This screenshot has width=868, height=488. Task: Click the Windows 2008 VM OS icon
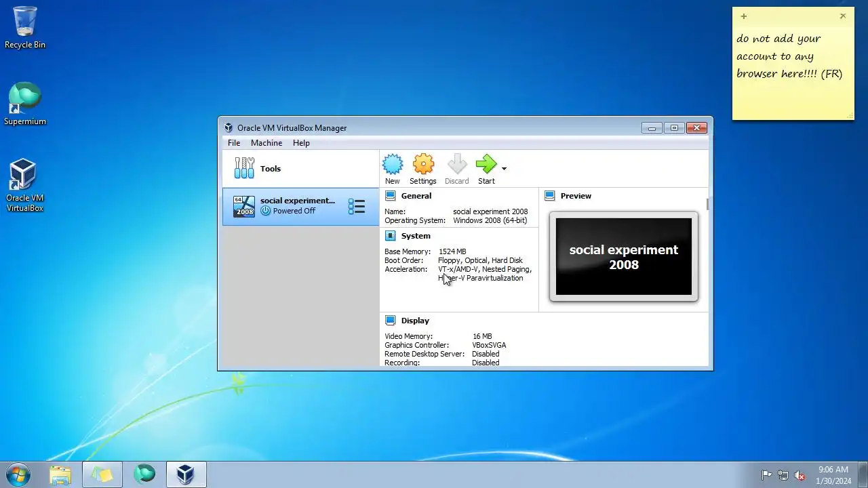pyautogui.click(x=244, y=206)
